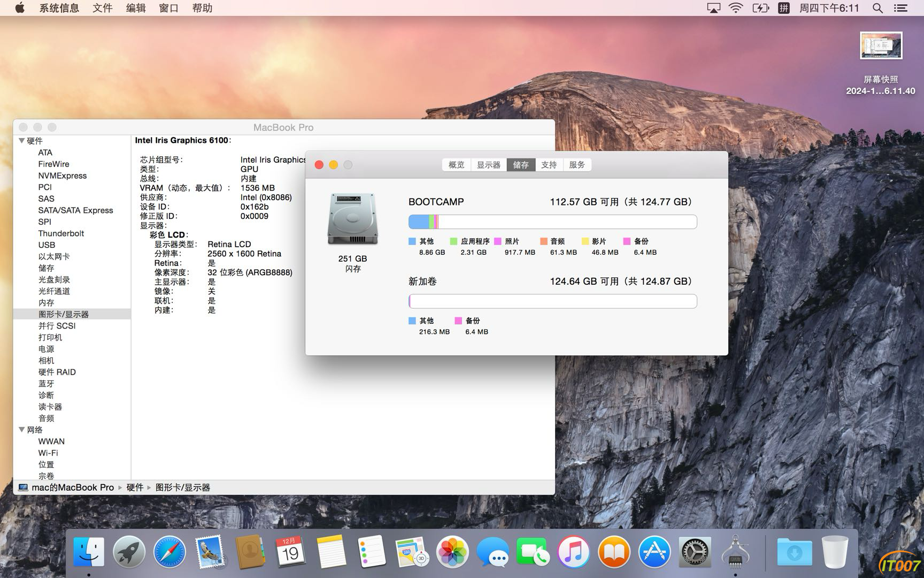Click orange 音频 legend swatch
This screenshot has height=578, width=924.
(x=544, y=241)
